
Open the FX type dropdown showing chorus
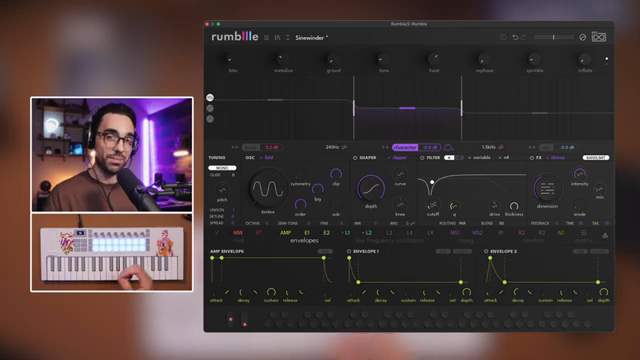coord(556,158)
